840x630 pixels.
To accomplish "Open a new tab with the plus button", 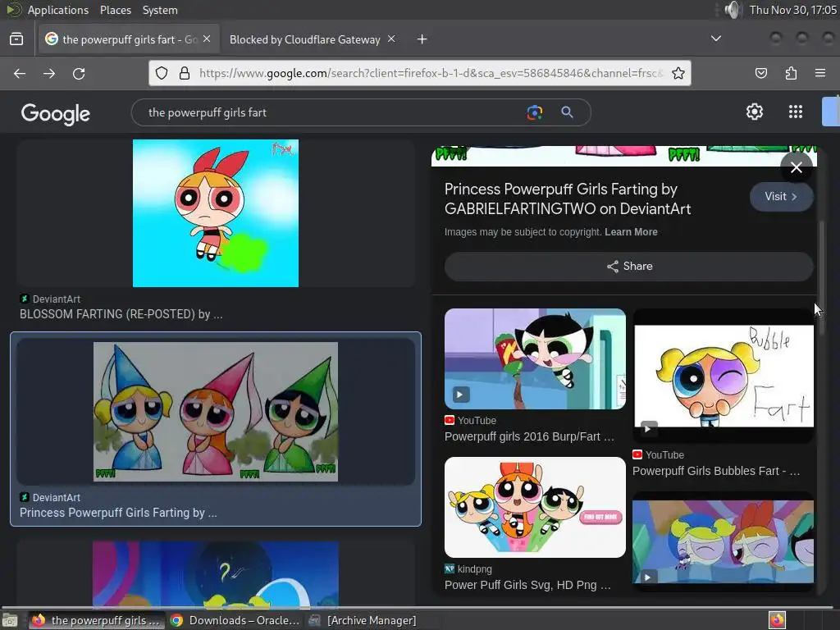I will (x=422, y=39).
